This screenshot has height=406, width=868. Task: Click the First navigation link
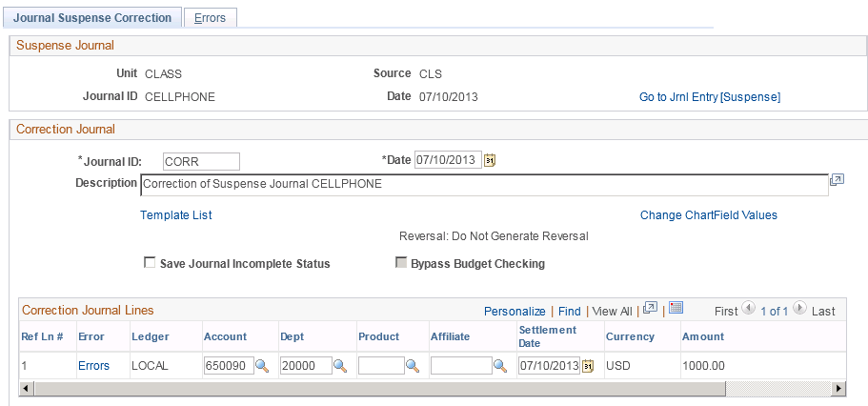click(x=726, y=312)
